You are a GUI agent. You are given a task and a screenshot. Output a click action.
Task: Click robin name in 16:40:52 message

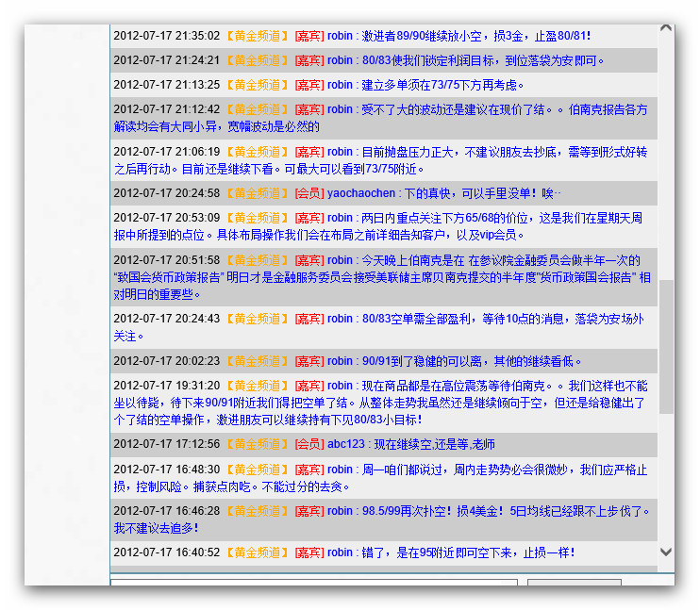(x=340, y=552)
